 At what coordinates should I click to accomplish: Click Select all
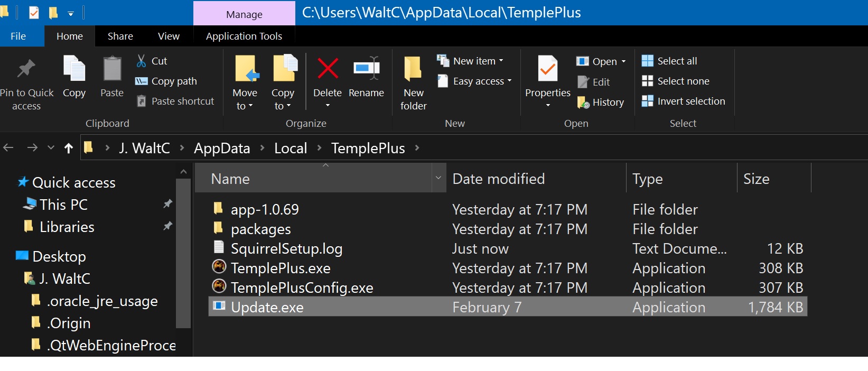[669, 61]
